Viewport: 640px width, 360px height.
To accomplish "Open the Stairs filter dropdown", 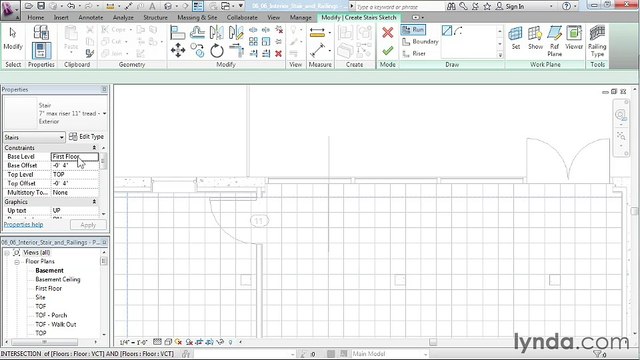I will tap(34, 137).
